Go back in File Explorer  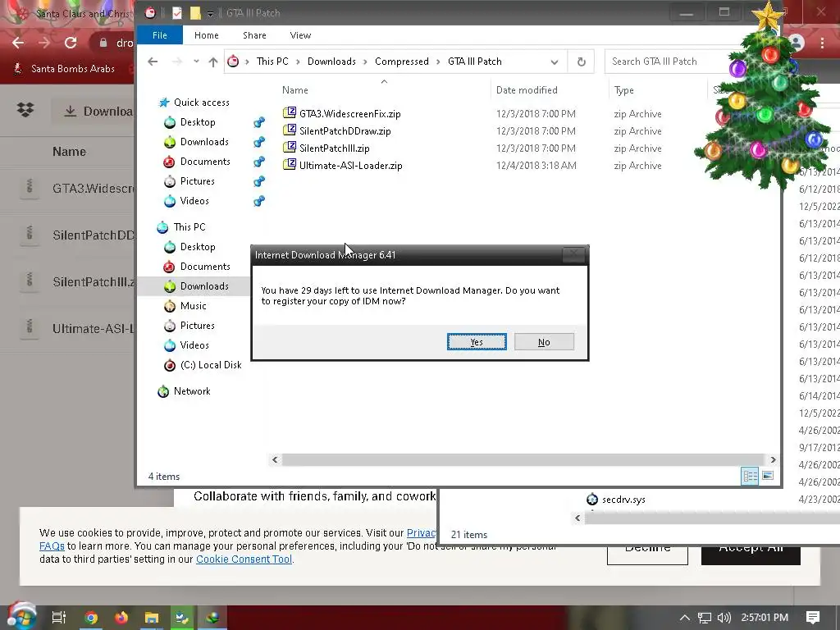click(153, 62)
